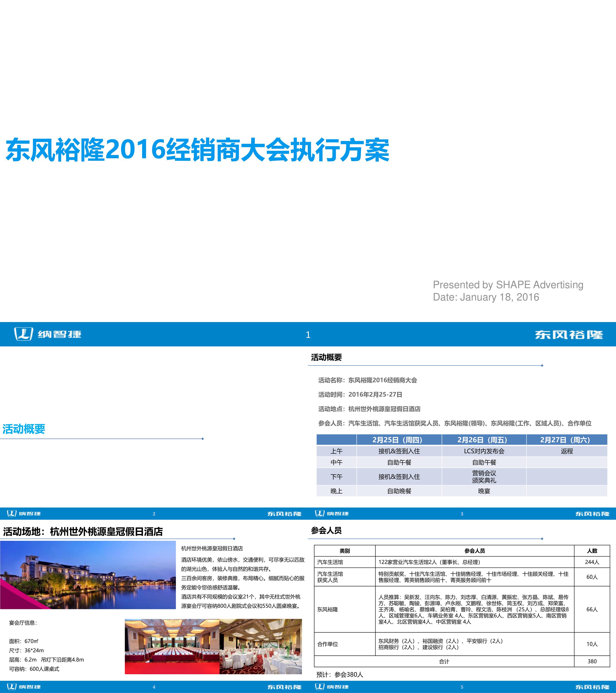Select the round-table banquet dinner photo
This screenshot has height=693, width=616.
(x=261, y=646)
